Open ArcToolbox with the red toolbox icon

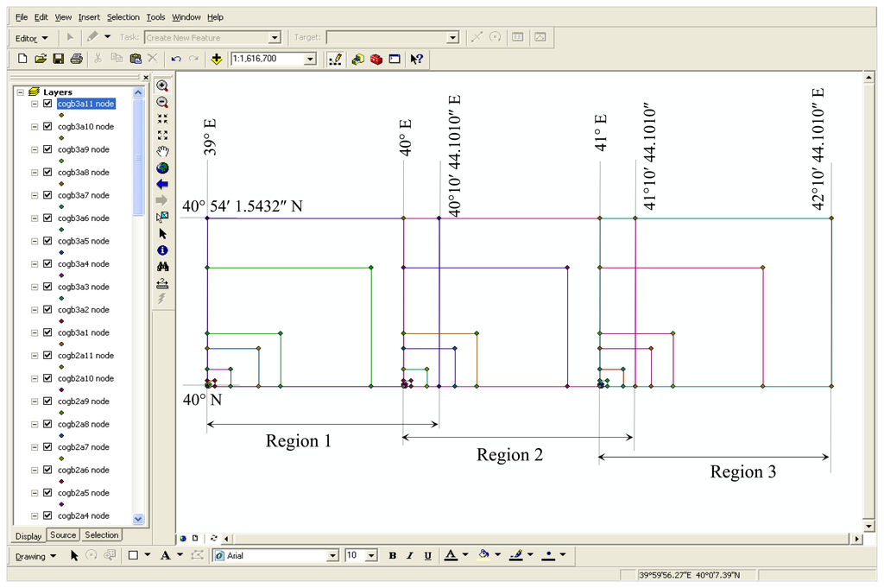tap(376, 59)
